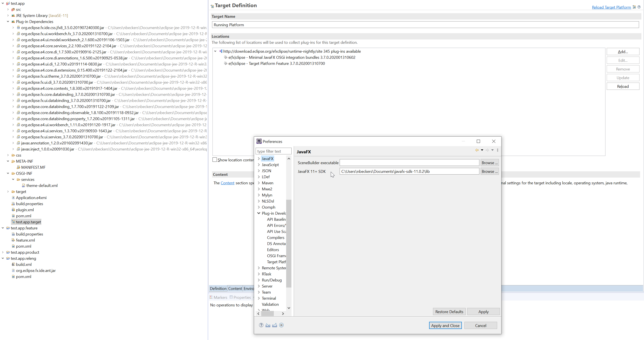Click the Markers view icon
644x340 pixels.
(211, 297)
